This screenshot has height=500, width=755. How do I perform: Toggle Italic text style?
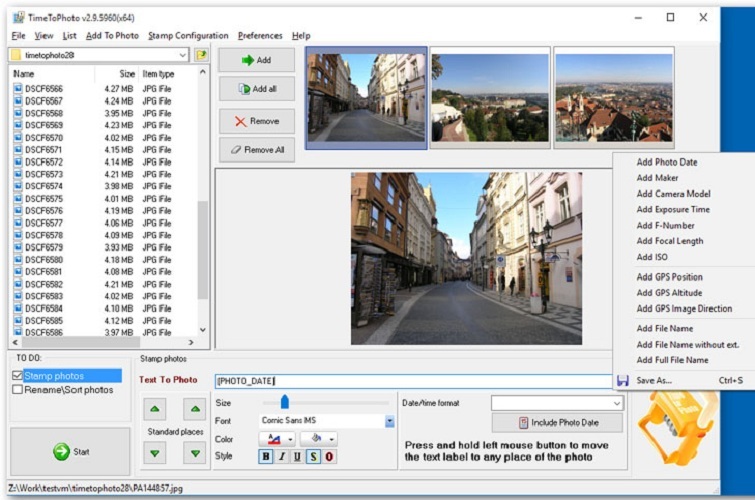[282, 457]
